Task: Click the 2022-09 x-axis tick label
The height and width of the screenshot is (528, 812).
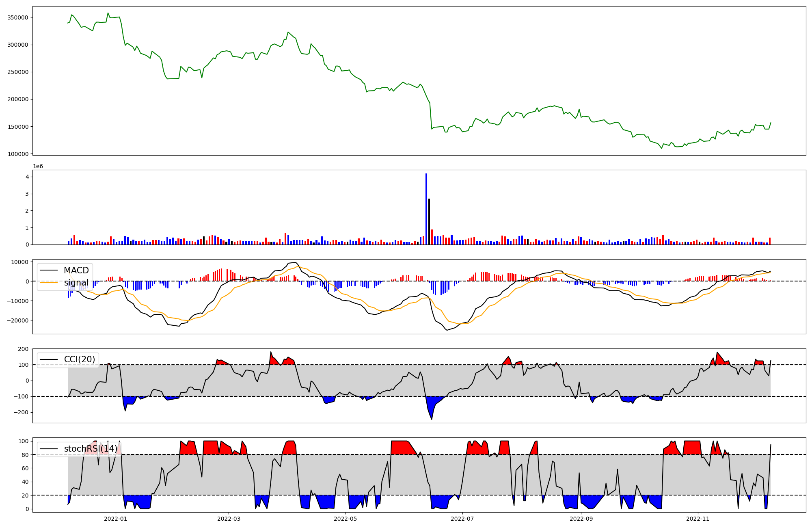Action: [581, 519]
